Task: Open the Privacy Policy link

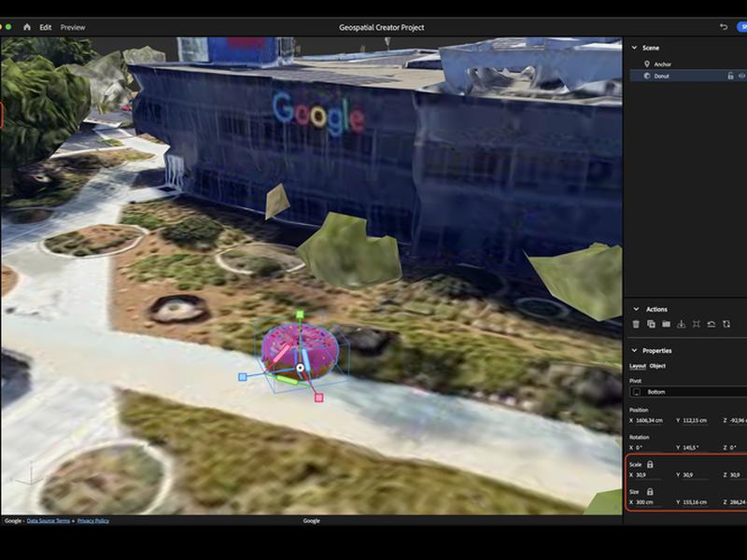Action: (x=92, y=521)
